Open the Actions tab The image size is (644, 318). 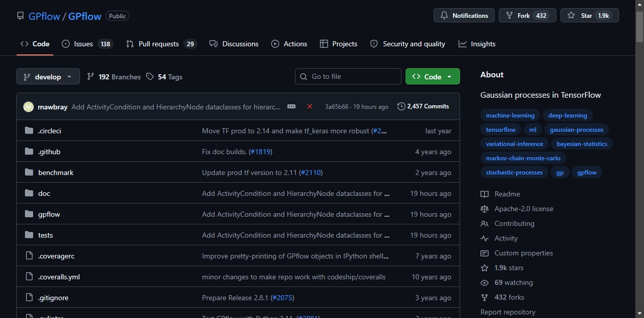[x=289, y=44]
